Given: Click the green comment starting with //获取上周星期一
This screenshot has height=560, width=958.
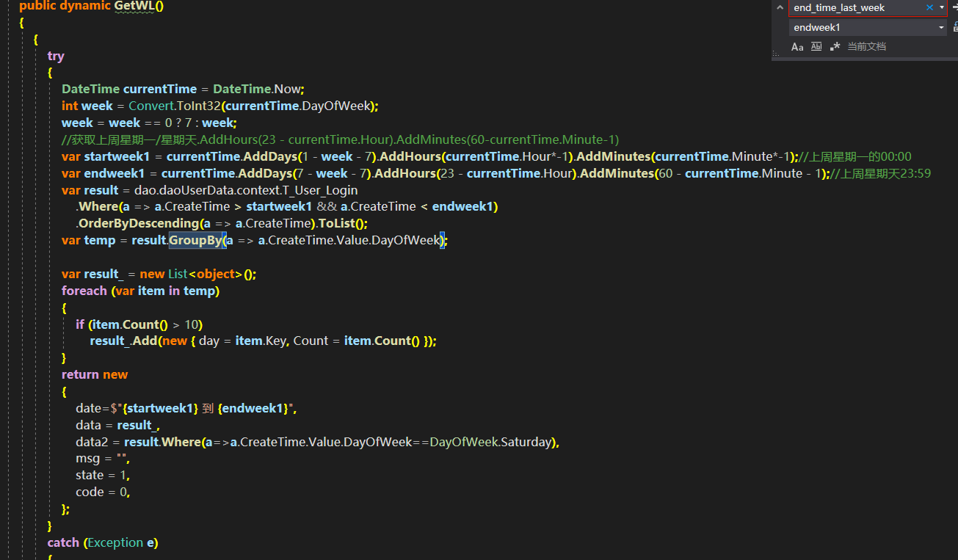Looking at the screenshot, I should [x=341, y=139].
